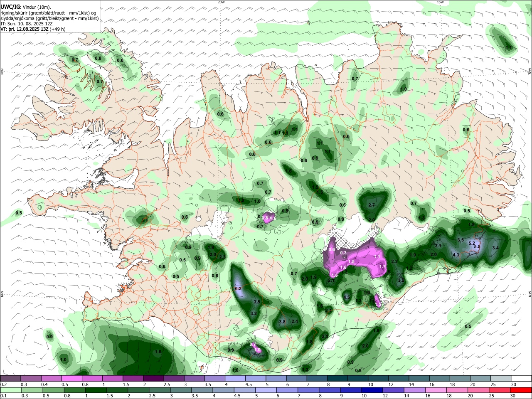Click the 20W longitude label
Viewport: 532px width, 399px height.
[x=221, y=2]
